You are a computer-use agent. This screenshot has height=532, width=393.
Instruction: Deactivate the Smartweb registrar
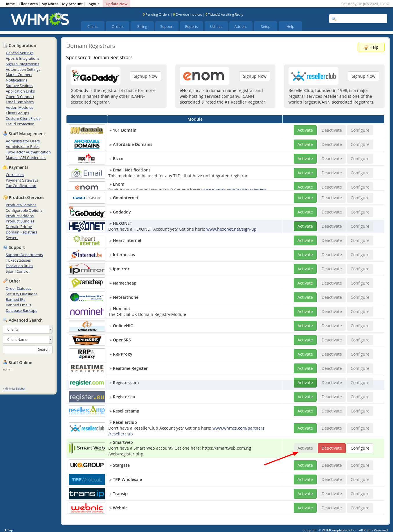[x=332, y=448]
